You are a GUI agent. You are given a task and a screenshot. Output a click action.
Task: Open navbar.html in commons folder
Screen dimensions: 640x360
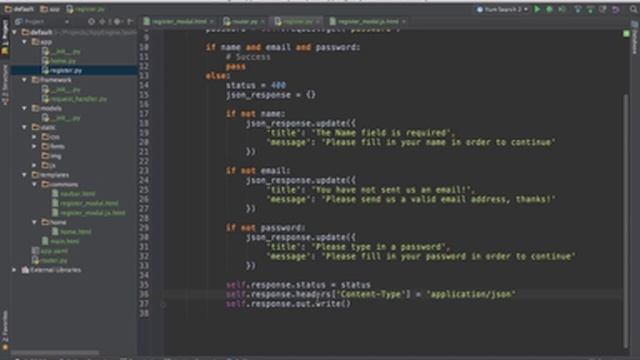(x=73, y=193)
